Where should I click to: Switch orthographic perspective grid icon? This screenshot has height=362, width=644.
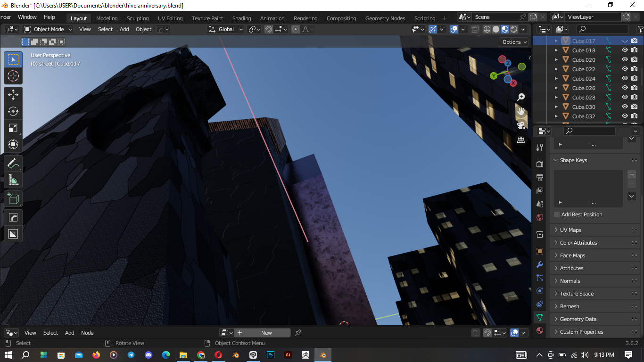pyautogui.click(x=521, y=140)
